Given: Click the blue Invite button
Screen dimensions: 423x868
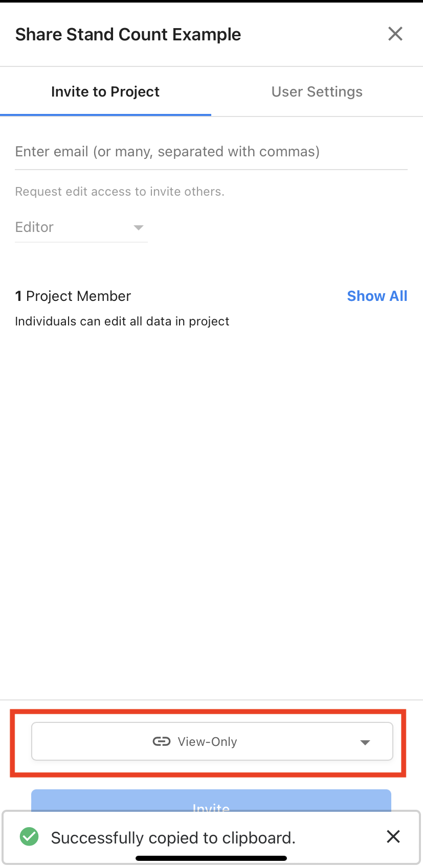Looking at the screenshot, I should (211, 801).
